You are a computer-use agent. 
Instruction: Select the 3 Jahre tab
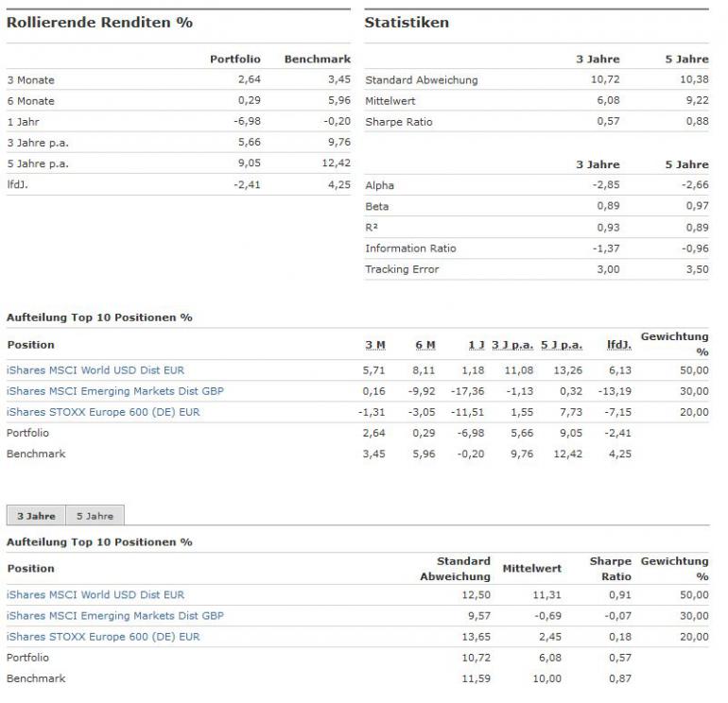[36, 516]
